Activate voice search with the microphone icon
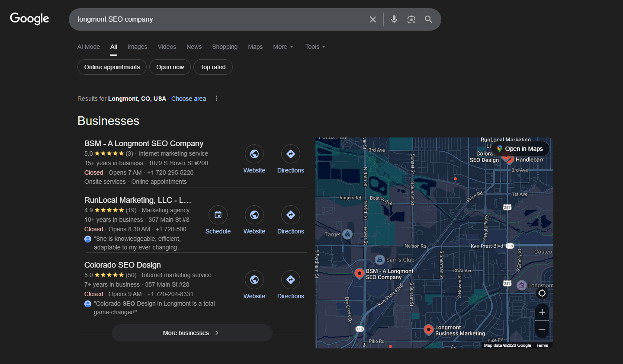The image size is (623, 364). click(x=394, y=19)
